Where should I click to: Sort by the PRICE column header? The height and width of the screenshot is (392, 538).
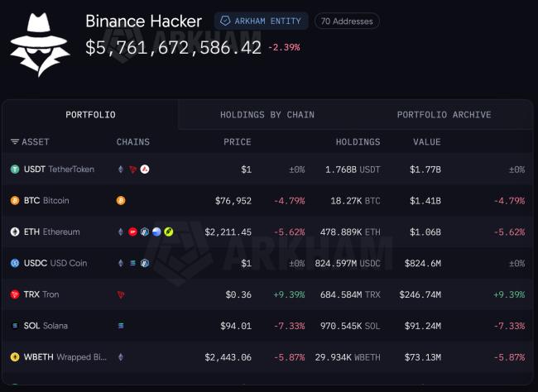coord(238,141)
